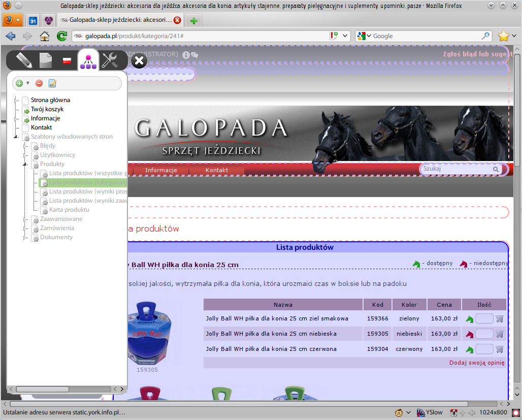Open the wrench and screwdriver settings tool
Viewport: 522px width, 420px height.
[110, 60]
